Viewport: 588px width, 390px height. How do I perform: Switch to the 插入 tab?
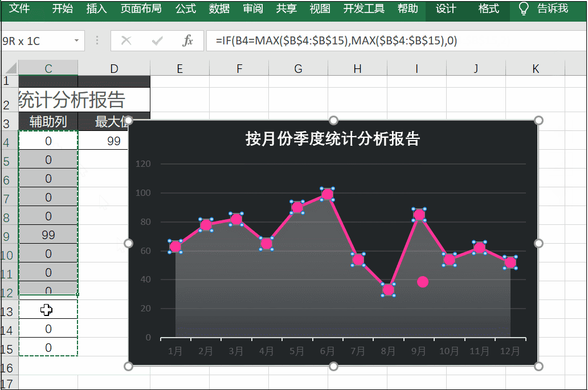point(96,8)
